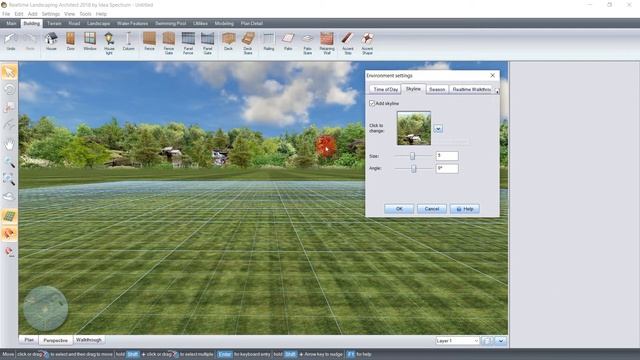Open the Tools menu
Image resolution: width=640 pixels, height=360 pixels.
[85, 14]
